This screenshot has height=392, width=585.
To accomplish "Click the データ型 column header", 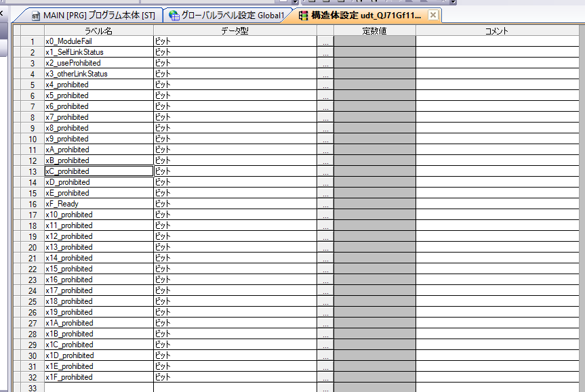I will (x=235, y=30).
